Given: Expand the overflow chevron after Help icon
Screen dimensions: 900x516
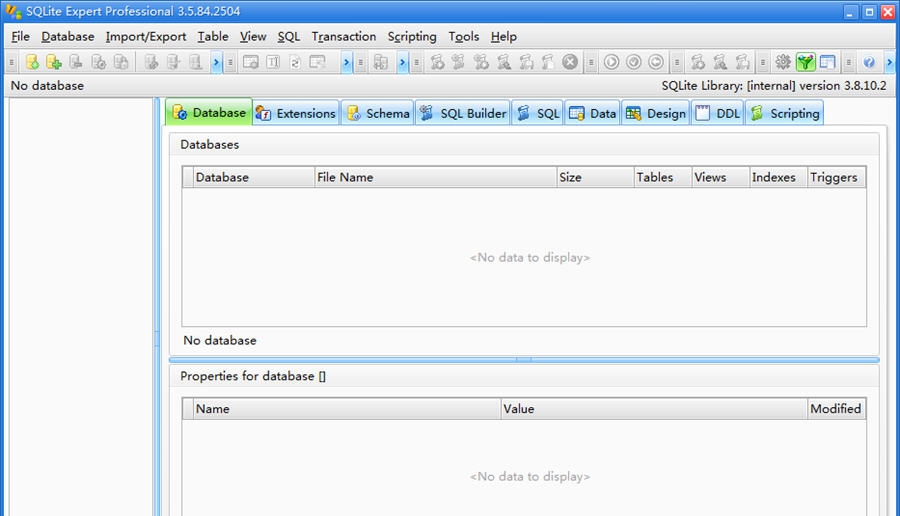Looking at the screenshot, I should point(890,62).
